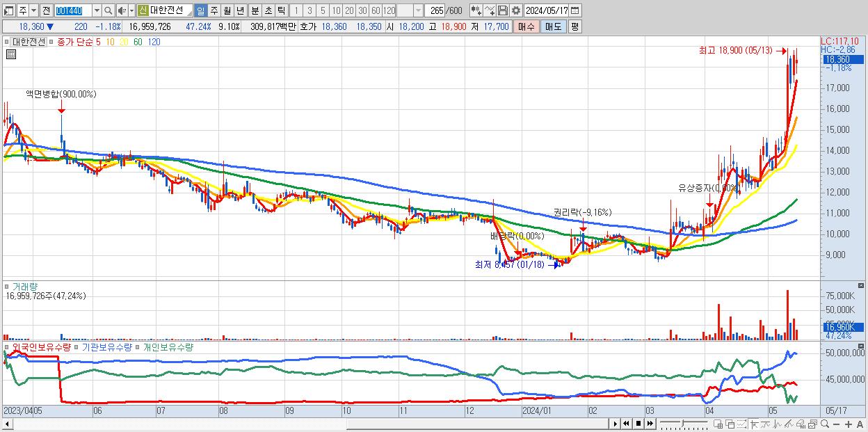Click the save chart floppy disk icon
This screenshot has width=868, height=432.
pyautogui.click(x=502, y=10)
